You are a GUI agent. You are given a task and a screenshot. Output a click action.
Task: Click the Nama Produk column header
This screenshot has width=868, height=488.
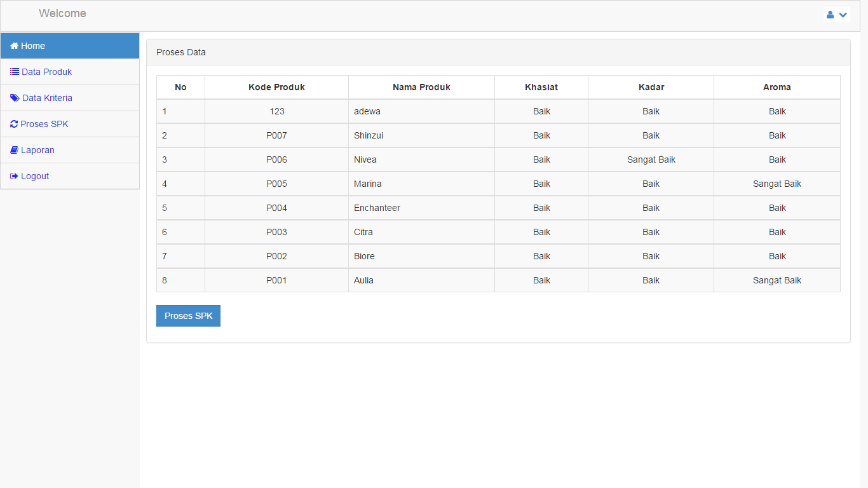tap(421, 87)
